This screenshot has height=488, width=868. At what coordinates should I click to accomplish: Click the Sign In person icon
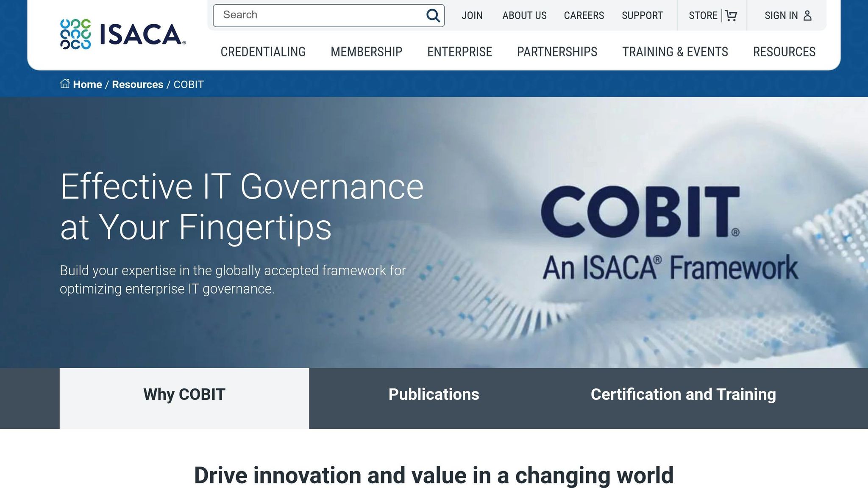coord(807,15)
